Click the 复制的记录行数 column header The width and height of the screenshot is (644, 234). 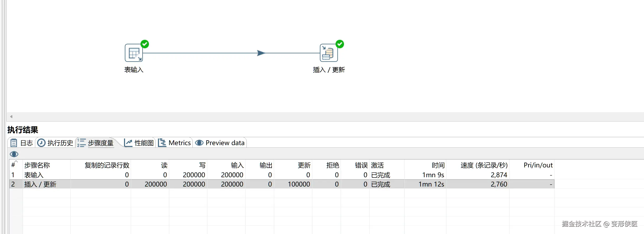point(107,165)
